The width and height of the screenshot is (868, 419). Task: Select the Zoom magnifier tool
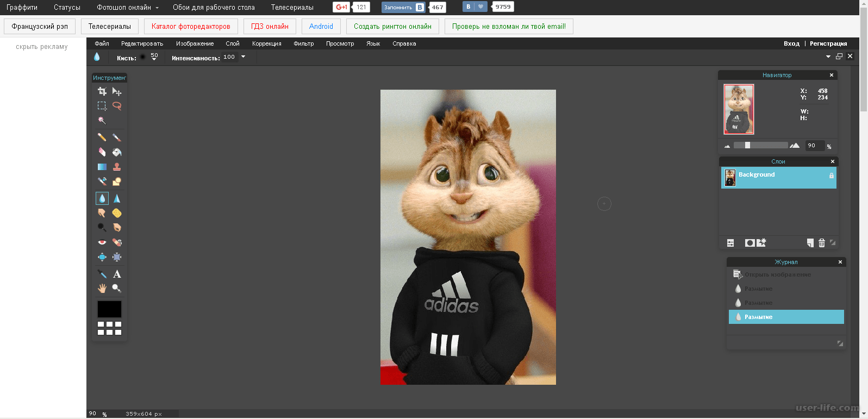[117, 289]
